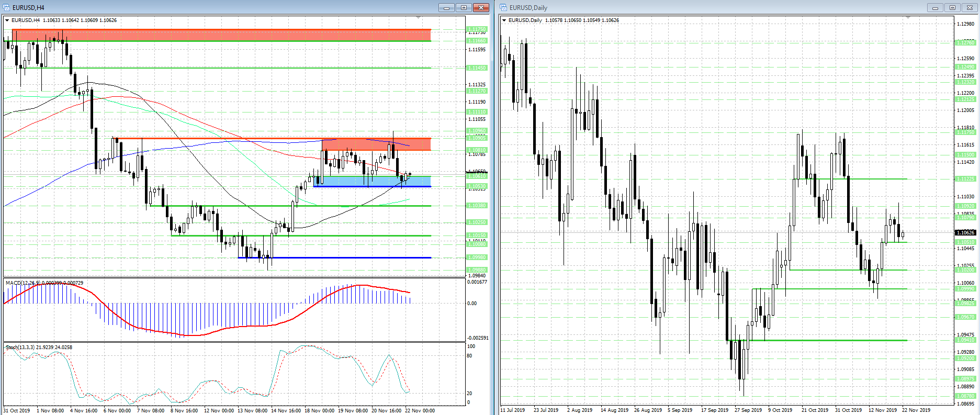The height and width of the screenshot is (415, 980).
Task: Select the light blue support zone on H4 chart
Action: (x=372, y=181)
